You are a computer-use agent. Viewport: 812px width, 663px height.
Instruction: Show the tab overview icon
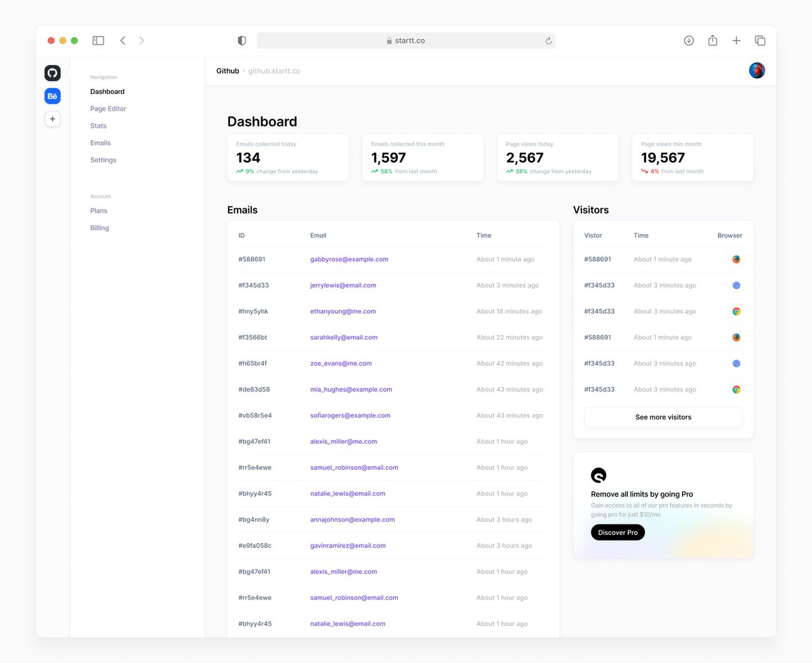[x=760, y=41]
